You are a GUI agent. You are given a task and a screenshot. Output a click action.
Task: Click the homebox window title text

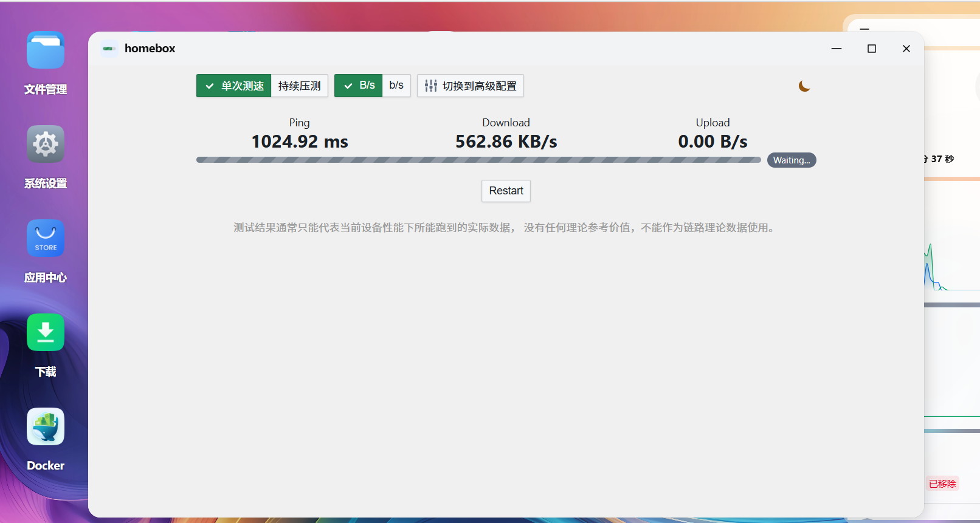click(x=150, y=49)
